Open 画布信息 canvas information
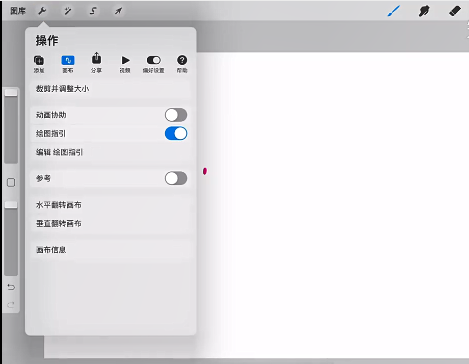This screenshot has width=469, height=364. [x=110, y=250]
